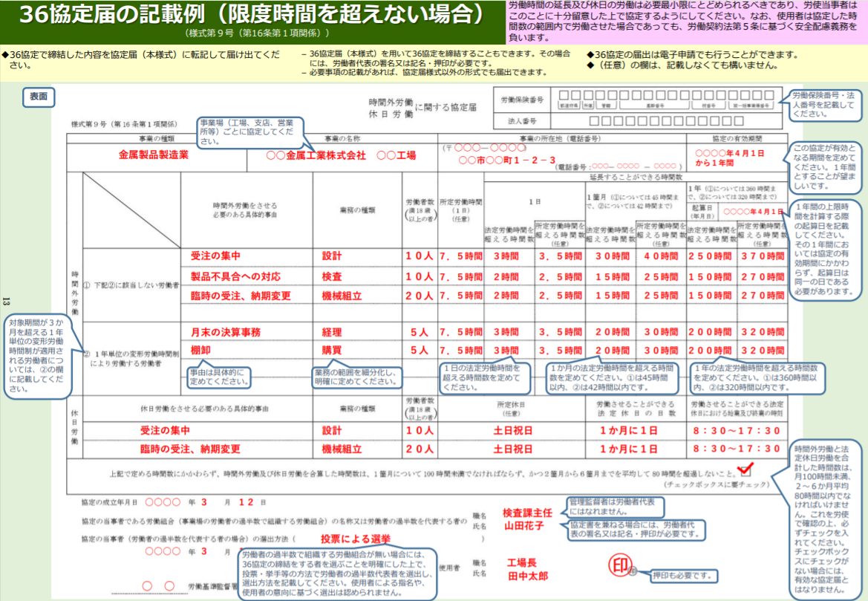Screen dimensions: 868x601
Task: Click the address ○○市○○町1－2－3
Action: [x=506, y=160]
